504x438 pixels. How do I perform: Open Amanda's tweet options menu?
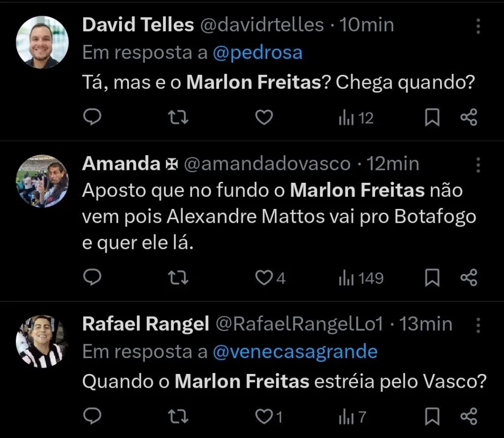[478, 164]
